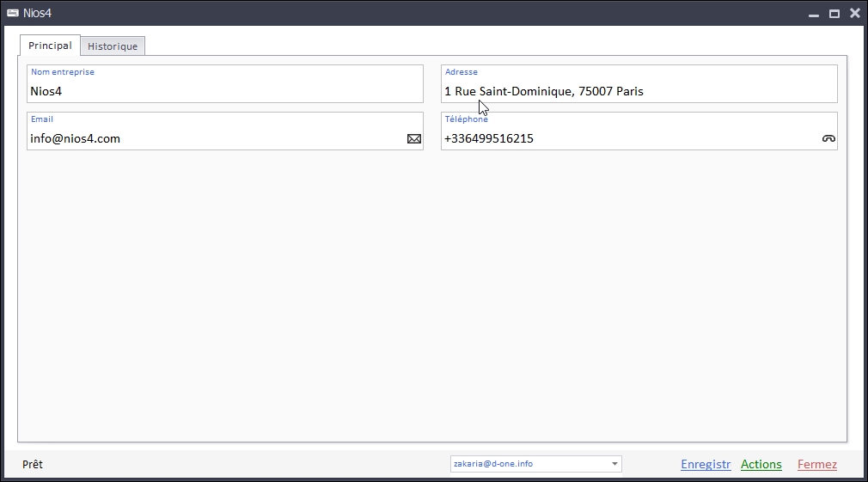
Task: Click the Prêt status text
Action: (33, 464)
